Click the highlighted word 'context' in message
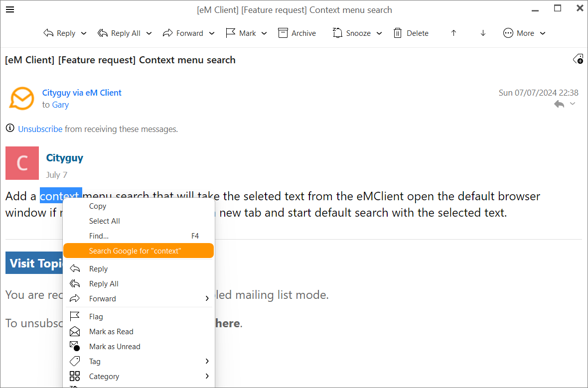Image resolution: width=588 pixels, height=388 pixels. 61,195
